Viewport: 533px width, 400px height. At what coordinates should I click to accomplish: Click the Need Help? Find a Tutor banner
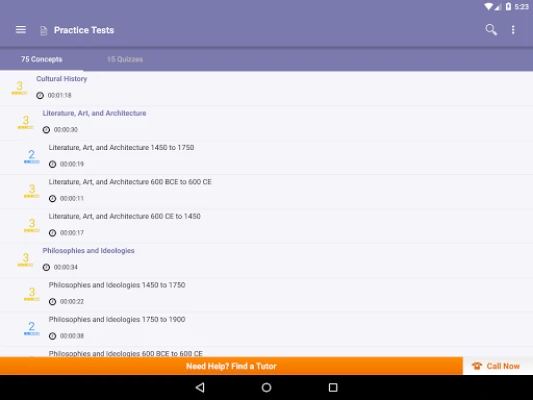point(231,366)
